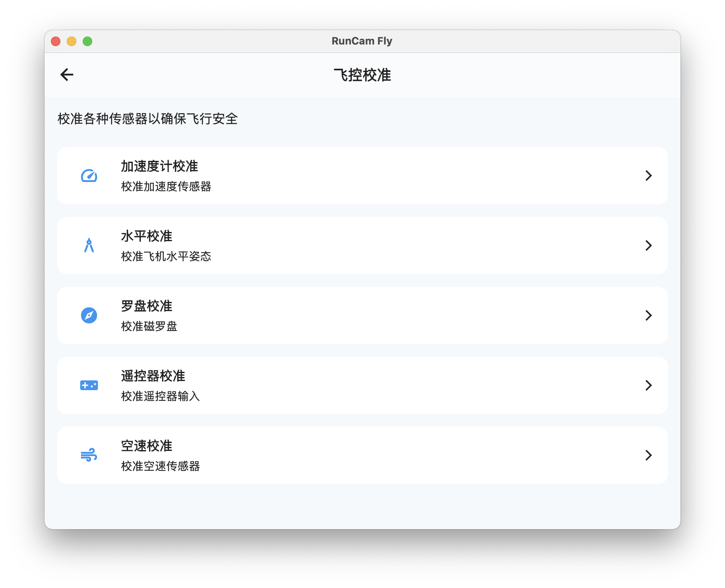Expand the chevron on the 水平校准 row

(x=649, y=246)
